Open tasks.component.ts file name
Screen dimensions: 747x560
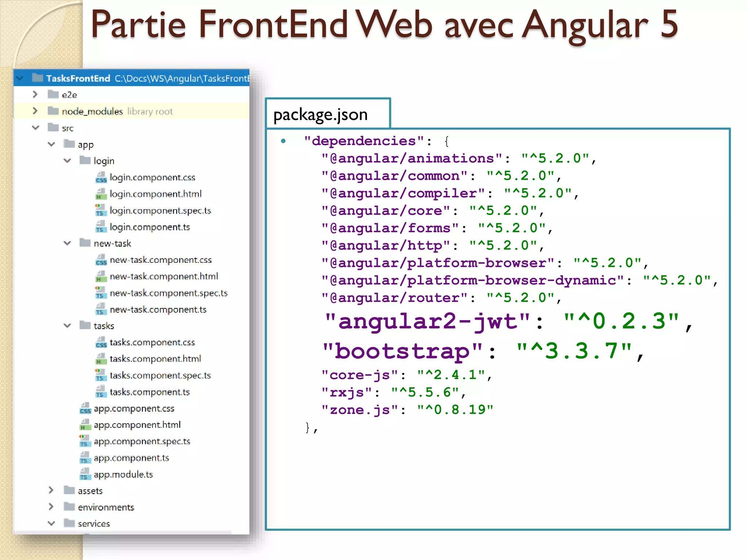click(150, 392)
